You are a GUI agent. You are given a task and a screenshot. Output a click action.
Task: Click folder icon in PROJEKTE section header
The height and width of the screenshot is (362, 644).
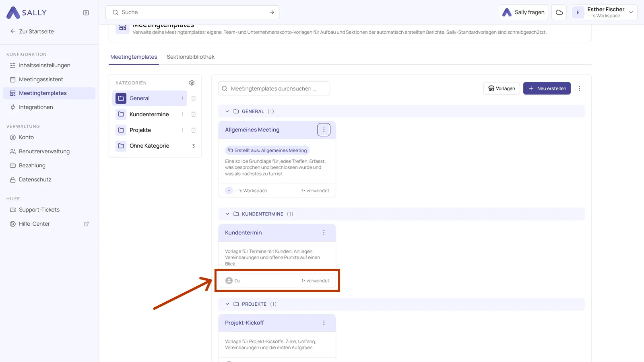pyautogui.click(x=236, y=304)
